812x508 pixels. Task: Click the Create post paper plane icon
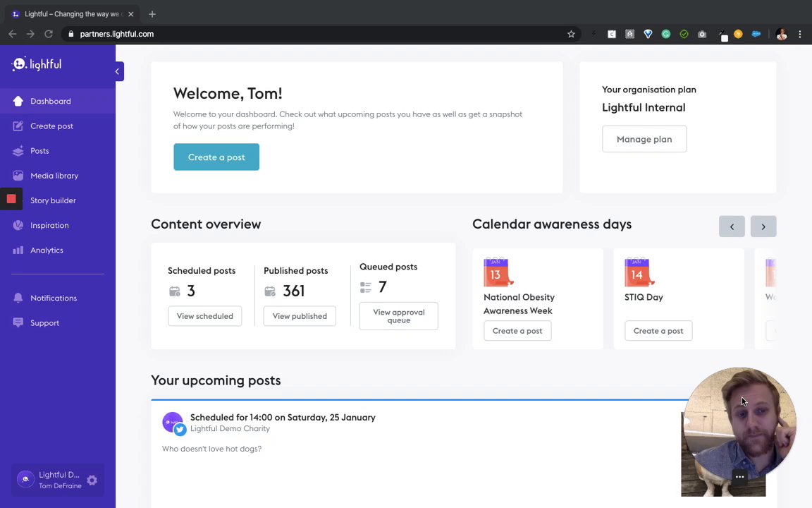tap(18, 126)
